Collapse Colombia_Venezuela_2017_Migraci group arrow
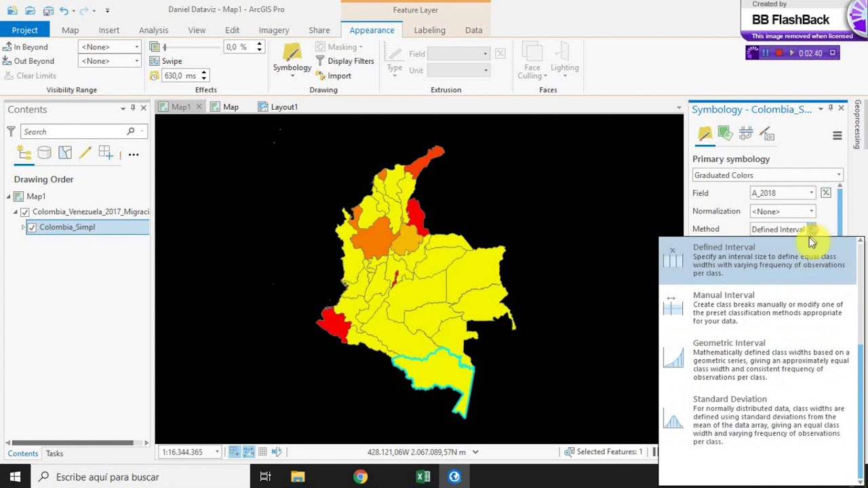 tap(16, 212)
